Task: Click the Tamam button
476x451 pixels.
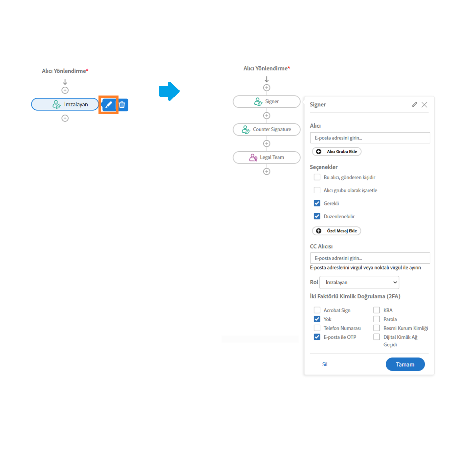Action: coord(405,364)
